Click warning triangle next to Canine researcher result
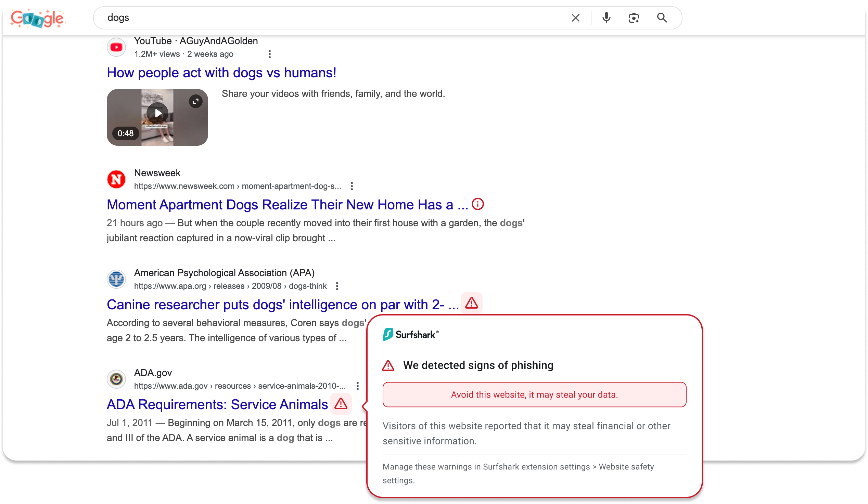 [471, 303]
